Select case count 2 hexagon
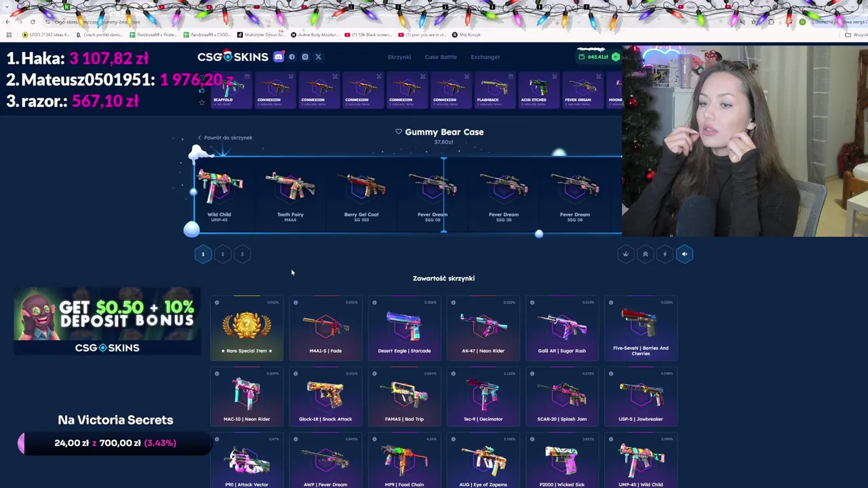 (222, 254)
